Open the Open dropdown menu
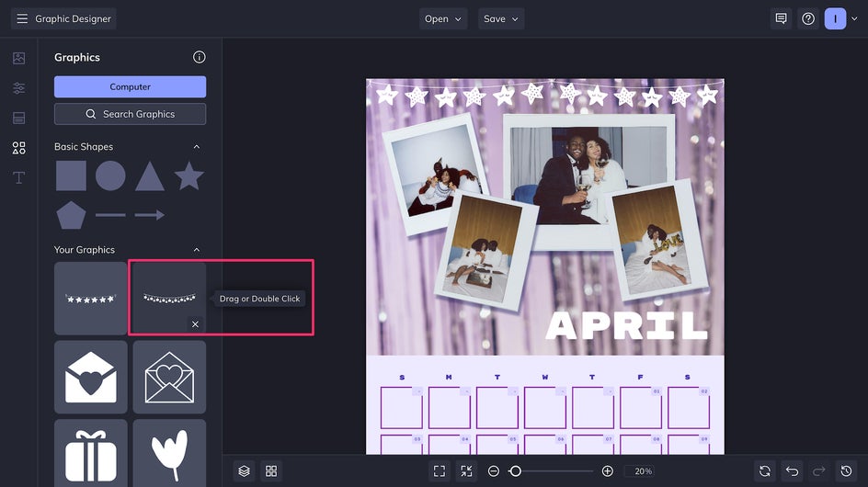Screen dimensions: 868x487 (443, 18)
